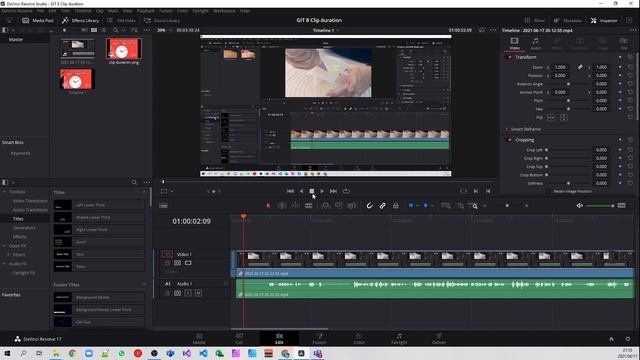Open the Edit Index panel
The width and height of the screenshot is (640, 360).
[121, 20]
